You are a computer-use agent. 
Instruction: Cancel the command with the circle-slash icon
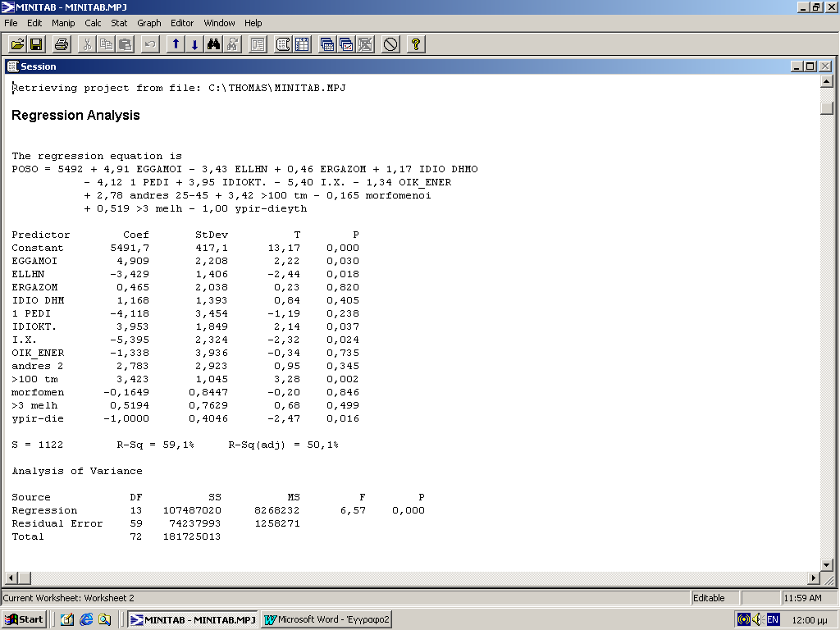point(390,44)
